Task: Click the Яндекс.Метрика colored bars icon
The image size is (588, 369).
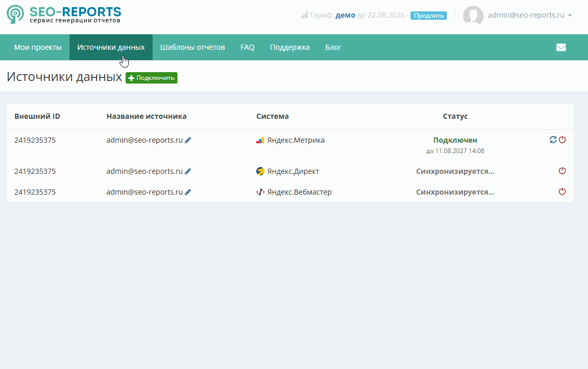Action: click(260, 140)
